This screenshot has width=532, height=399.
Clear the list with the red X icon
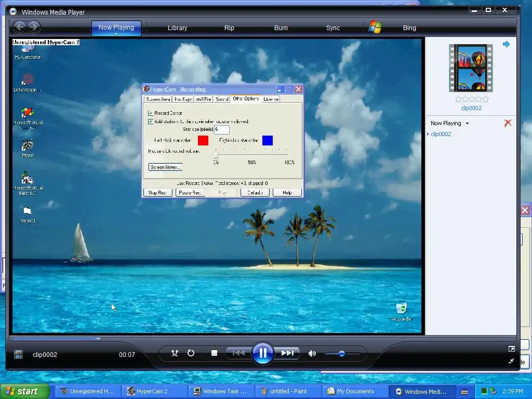(508, 123)
